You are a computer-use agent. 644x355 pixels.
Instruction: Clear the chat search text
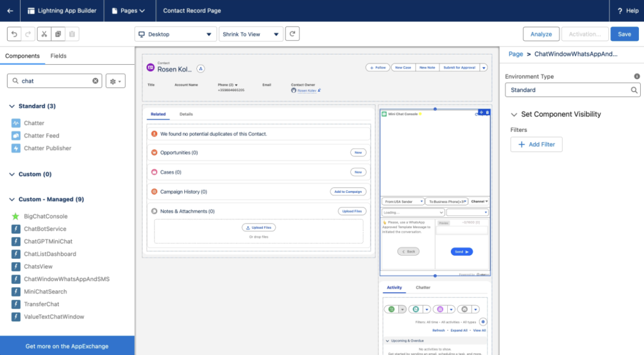[96, 81]
